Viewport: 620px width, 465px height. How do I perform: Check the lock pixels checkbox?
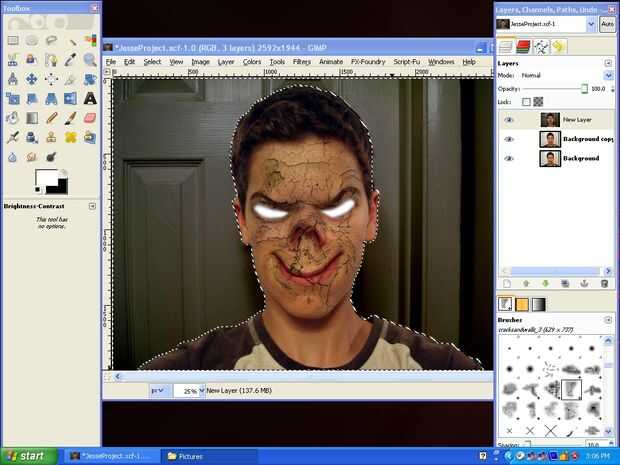(526, 102)
